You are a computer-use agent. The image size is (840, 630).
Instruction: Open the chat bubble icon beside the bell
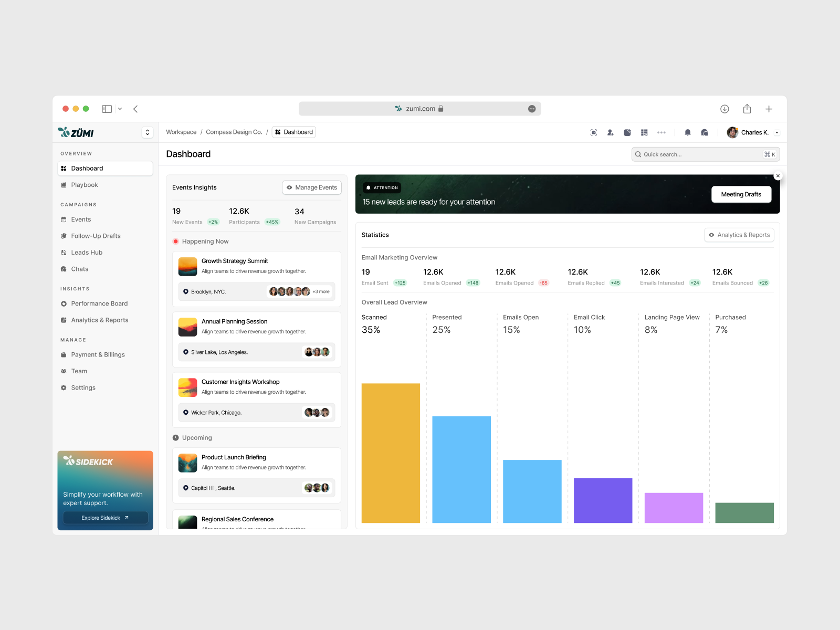[x=705, y=133]
